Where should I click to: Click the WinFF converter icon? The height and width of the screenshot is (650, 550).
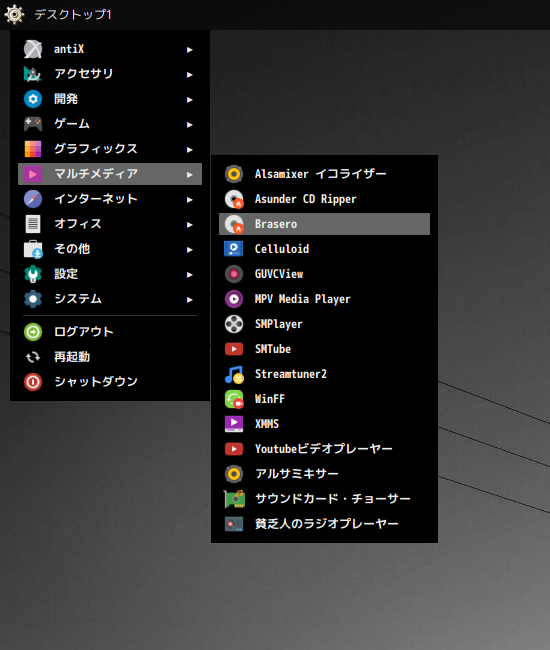pos(234,399)
